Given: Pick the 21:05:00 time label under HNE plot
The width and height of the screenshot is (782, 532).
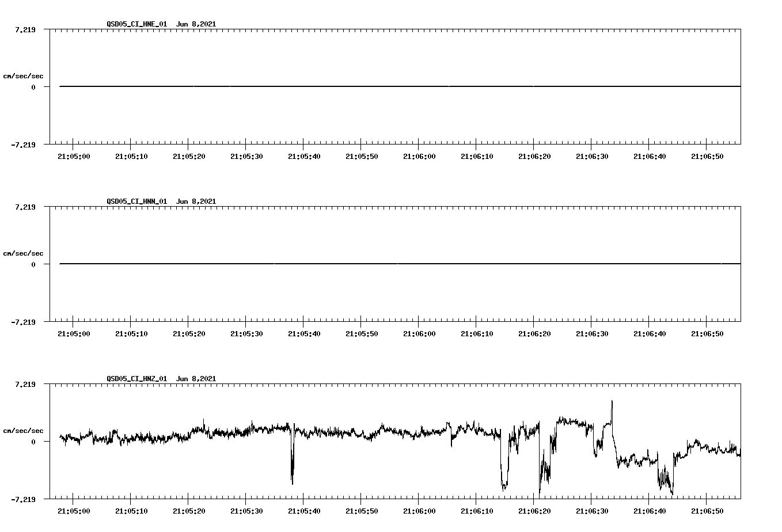Looking at the screenshot, I should [x=74, y=156].
